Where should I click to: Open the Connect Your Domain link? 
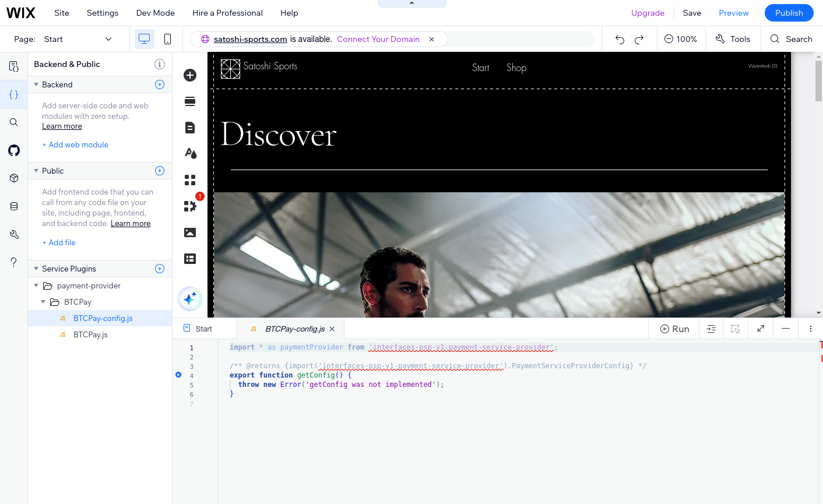click(378, 39)
